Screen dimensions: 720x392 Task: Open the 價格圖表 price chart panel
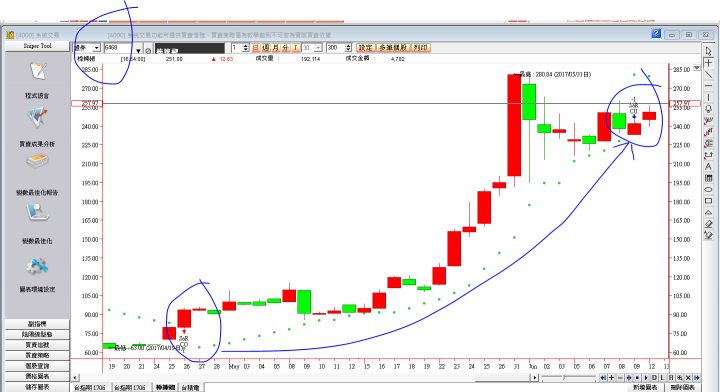pos(37,377)
